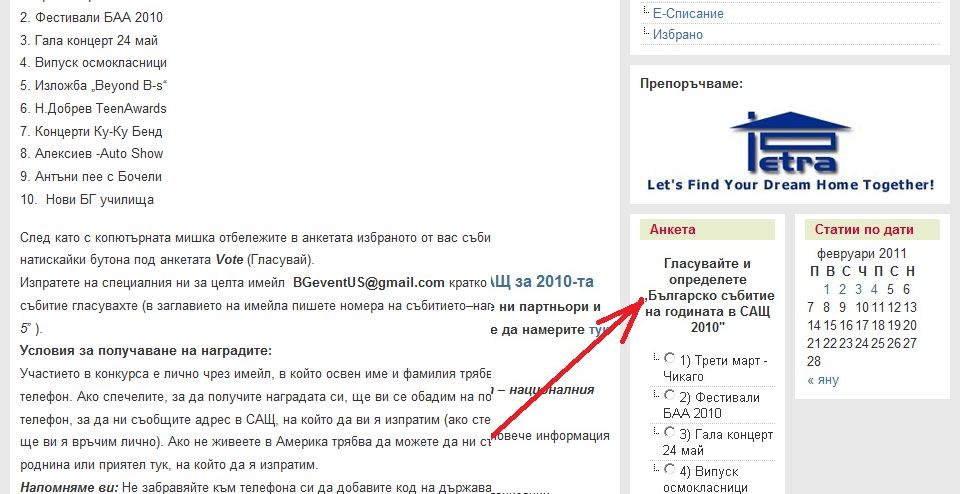
Task: Pick radio option '4) Випуск осмокласници'
Action: [669, 469]
